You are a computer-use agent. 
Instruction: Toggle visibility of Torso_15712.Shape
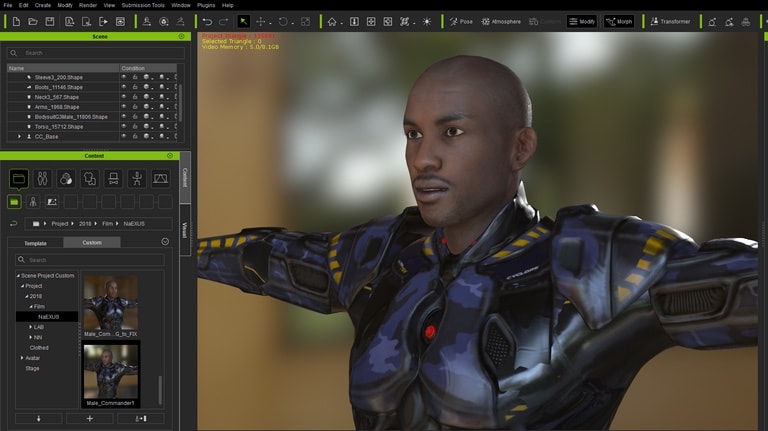click(124, 127)
